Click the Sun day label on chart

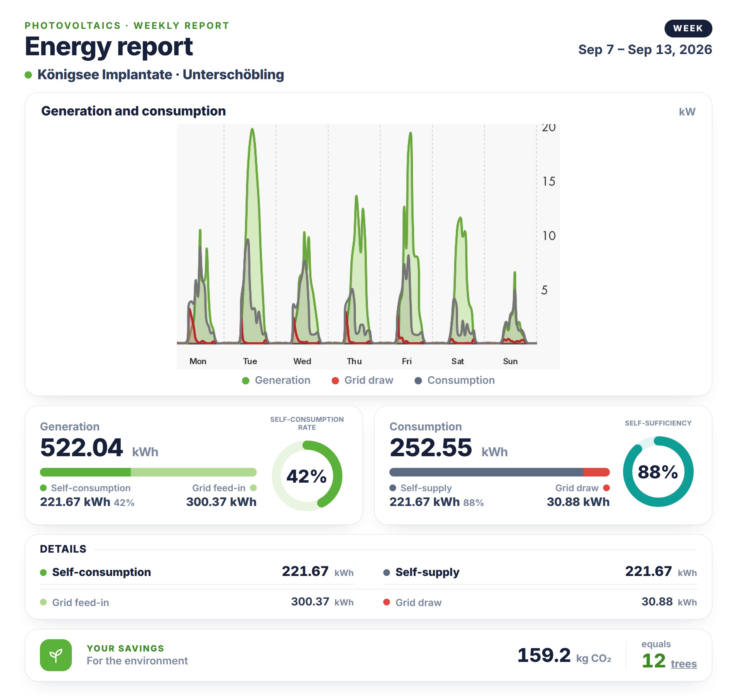click(510, 361)
